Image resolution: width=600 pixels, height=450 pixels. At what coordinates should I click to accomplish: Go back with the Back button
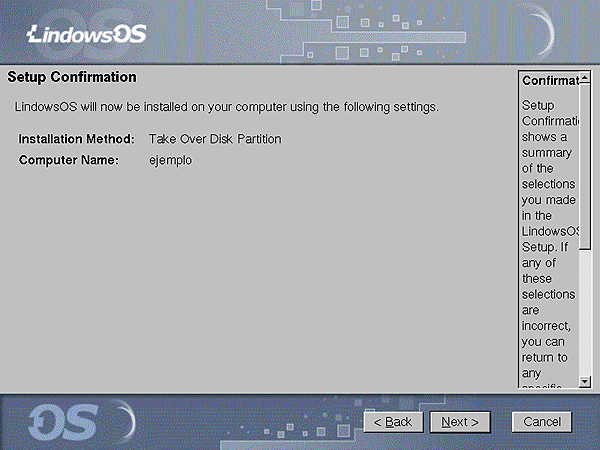393,422
